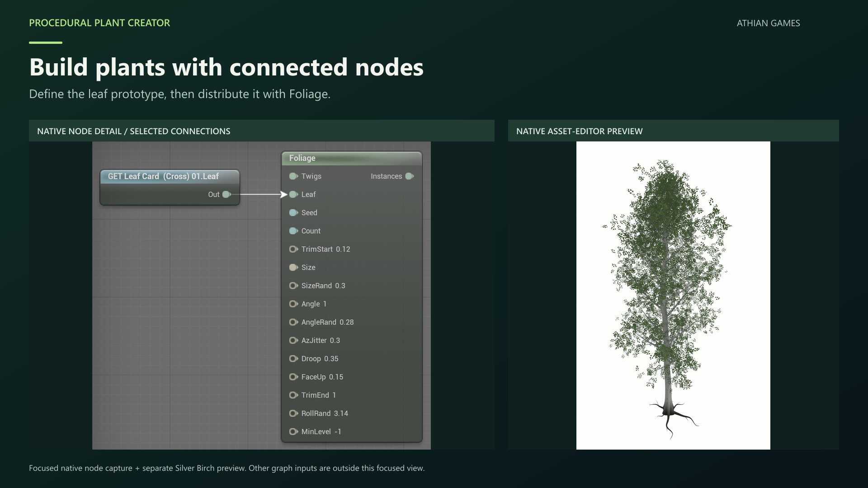The width and height of the screenshot is (868, 488).
Task: Click the Instances output pin
Action: [410, 176]
